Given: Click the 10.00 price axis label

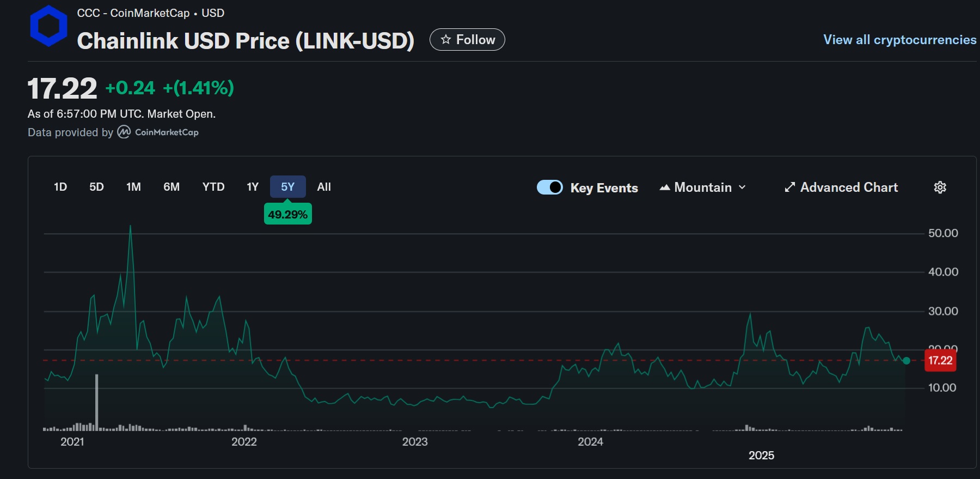Looking at the screenshot, I should pos(942,388).
